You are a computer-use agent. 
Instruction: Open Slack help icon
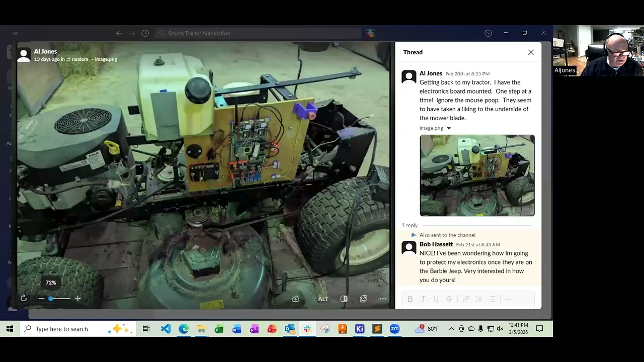[488, 33]
